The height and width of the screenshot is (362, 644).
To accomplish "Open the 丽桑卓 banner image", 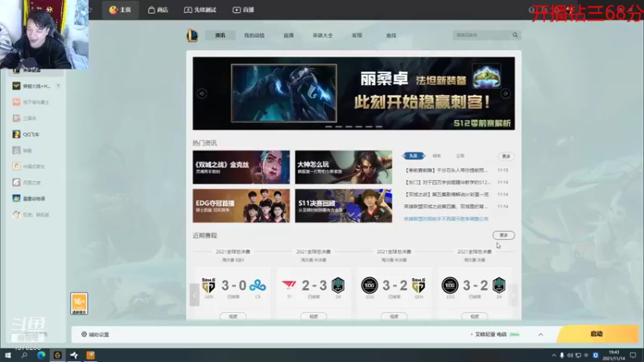I will tap(353, 93).
